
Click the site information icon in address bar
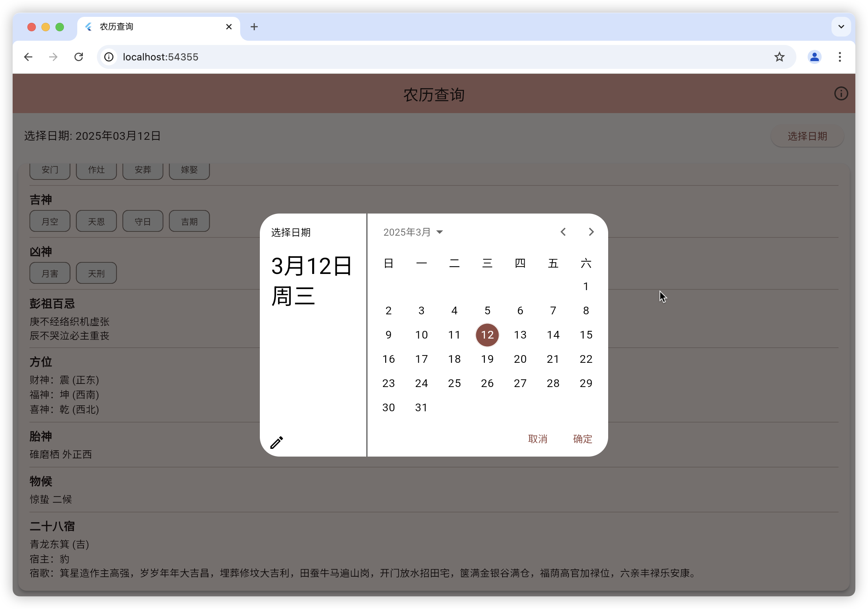tap(109, 57)
